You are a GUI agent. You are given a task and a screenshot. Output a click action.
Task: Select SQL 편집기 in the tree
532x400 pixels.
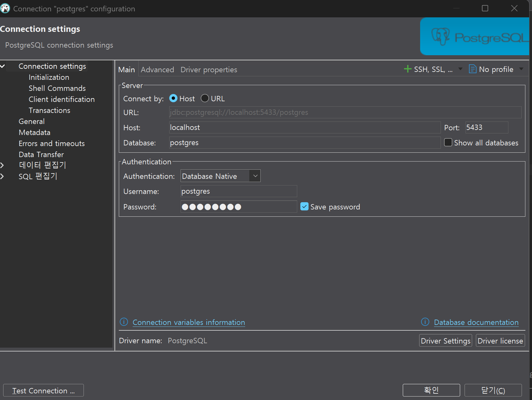pyautogui.click(x=38, y=176)
